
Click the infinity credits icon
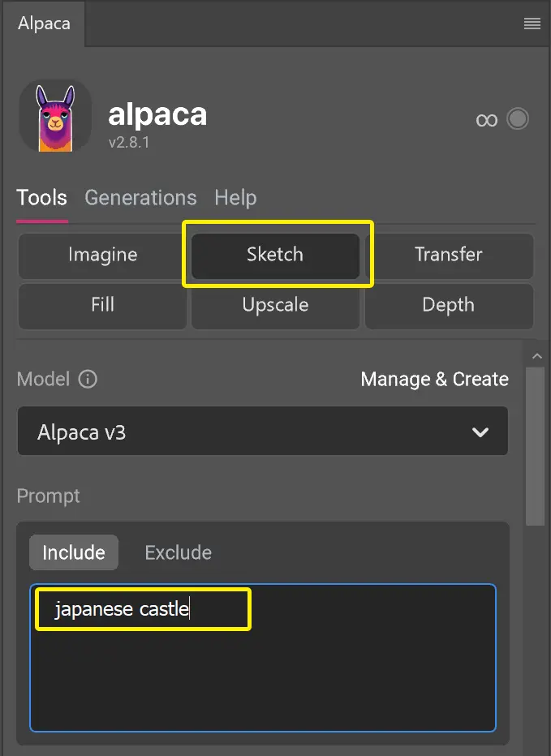[486, 119]
